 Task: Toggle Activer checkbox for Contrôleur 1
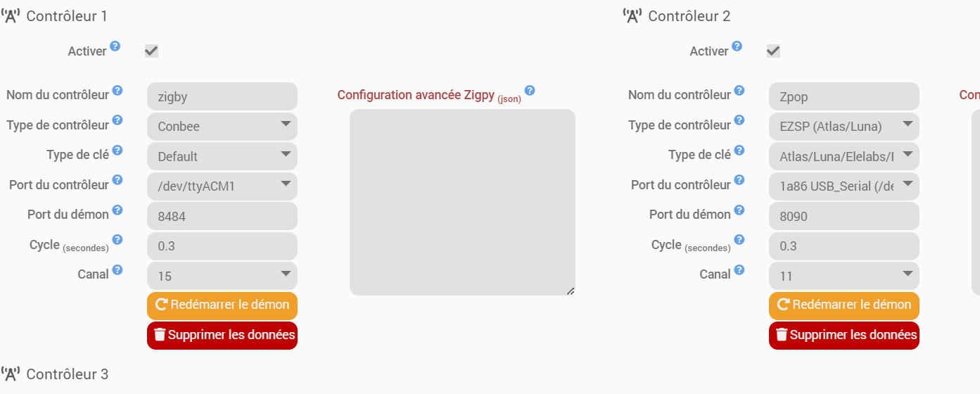[x=151, y=51]
